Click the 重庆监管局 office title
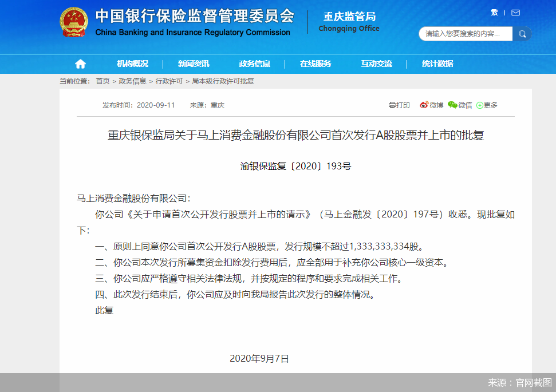 [349, 17]
